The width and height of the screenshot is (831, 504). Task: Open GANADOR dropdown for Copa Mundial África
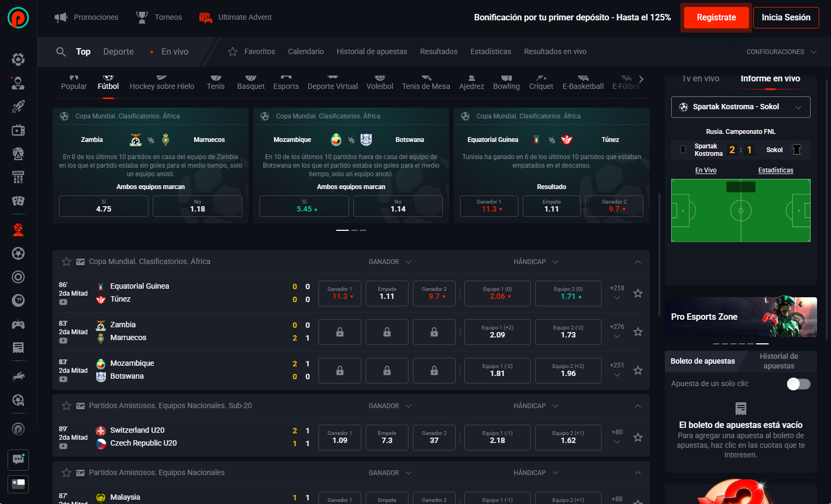tap(390, 262)
